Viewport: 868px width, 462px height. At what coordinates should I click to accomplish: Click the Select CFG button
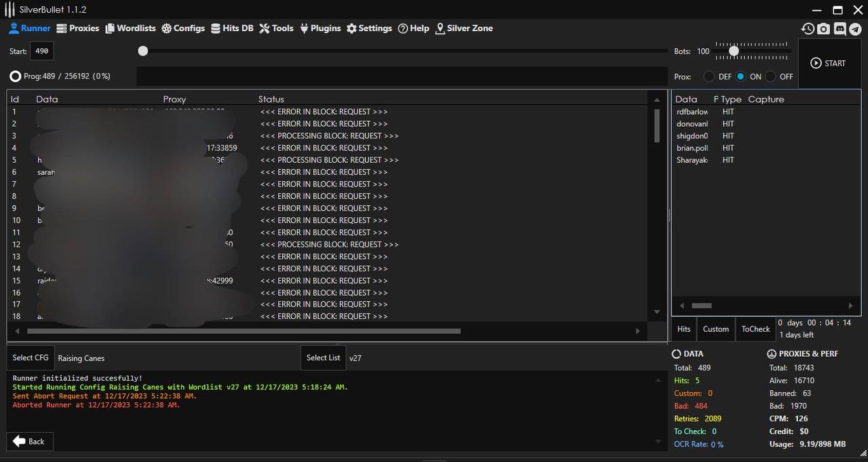click(31, 358)
